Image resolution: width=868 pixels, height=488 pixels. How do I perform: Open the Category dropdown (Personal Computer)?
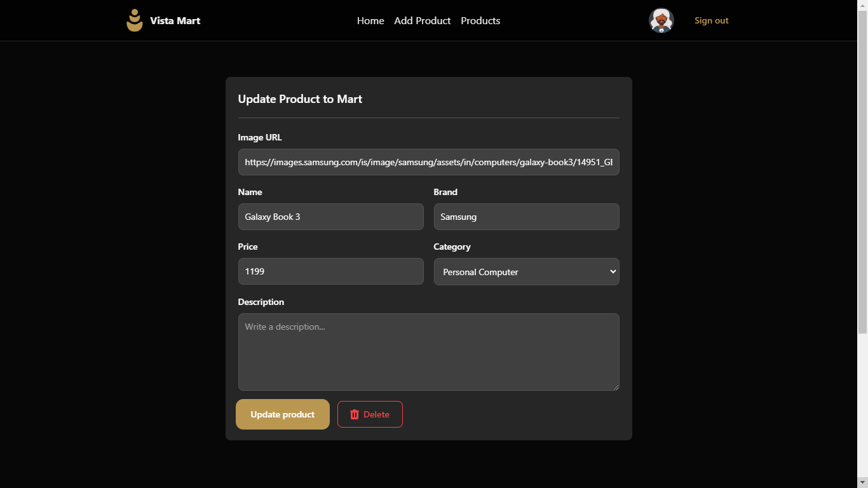click(527, 271)
